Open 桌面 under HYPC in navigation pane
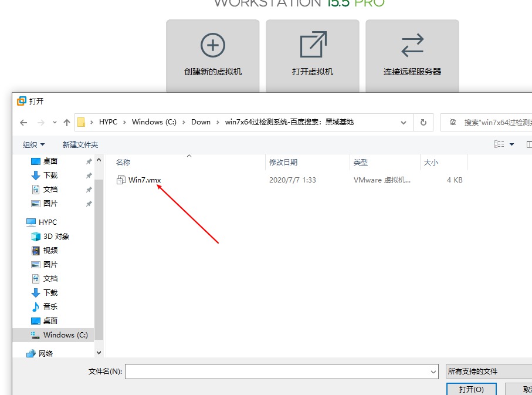 tap(50, 321)
